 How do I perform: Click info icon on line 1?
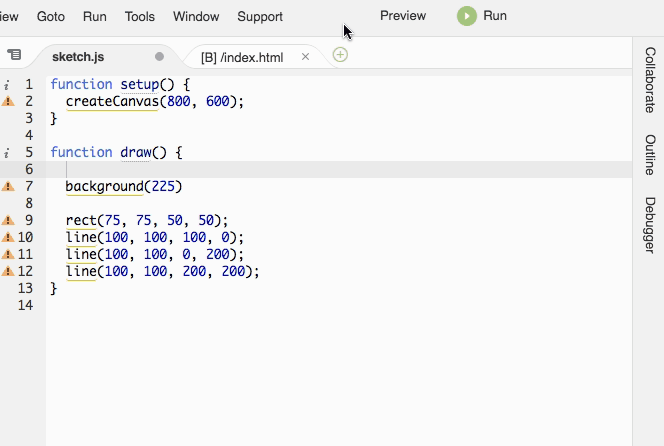tap(6, 85)
